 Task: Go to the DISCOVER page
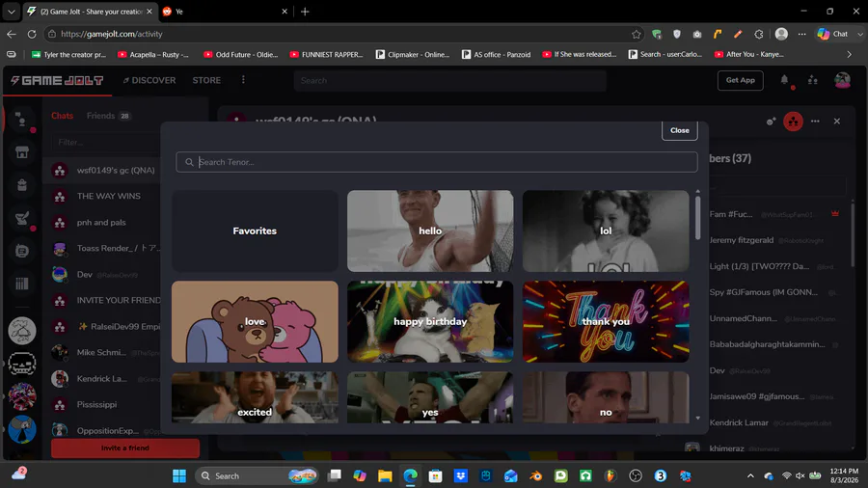pos(149,80)
